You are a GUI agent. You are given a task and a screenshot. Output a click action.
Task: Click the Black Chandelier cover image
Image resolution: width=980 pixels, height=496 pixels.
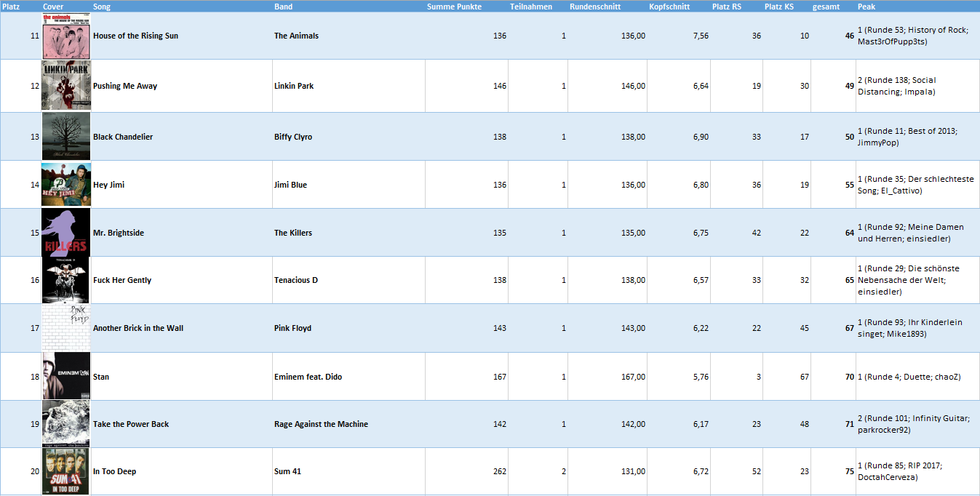[66, 136]
